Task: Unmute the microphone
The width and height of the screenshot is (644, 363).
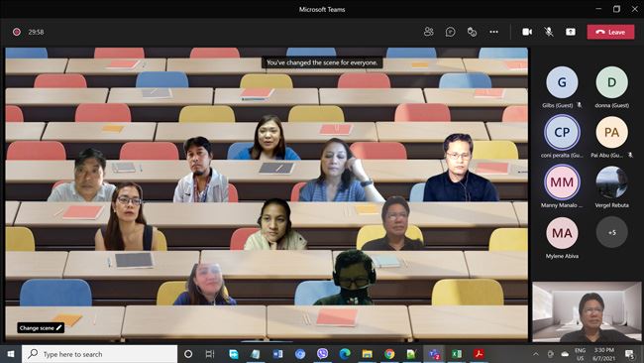Action: (x=549, y=32)
